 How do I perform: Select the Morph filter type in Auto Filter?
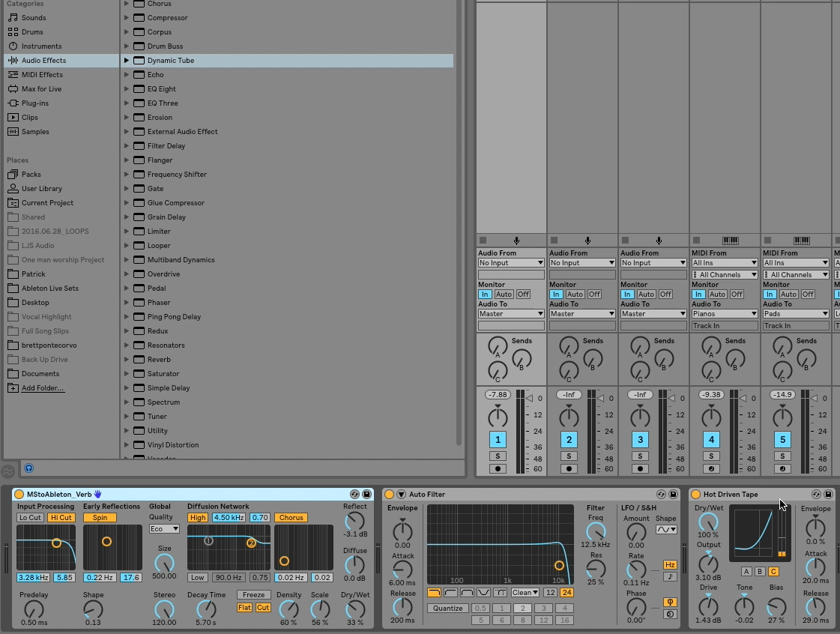pos(501,592)
